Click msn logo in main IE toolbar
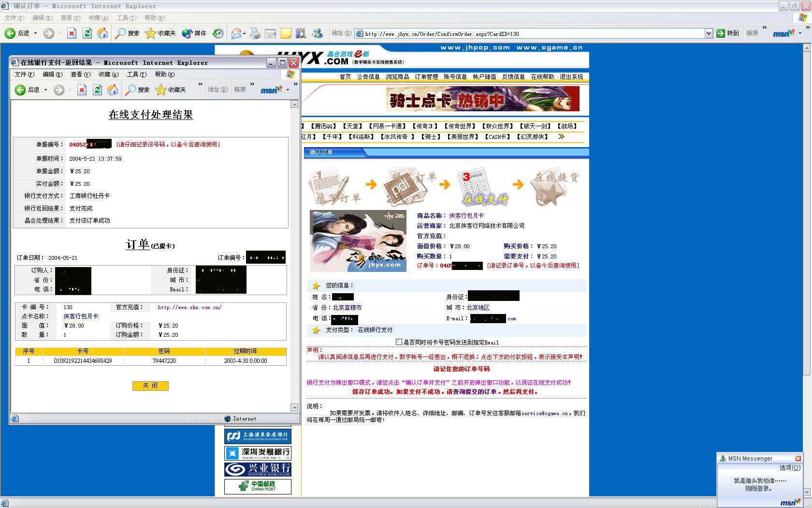Screen dimensions: 812x508 coord(784,33)
